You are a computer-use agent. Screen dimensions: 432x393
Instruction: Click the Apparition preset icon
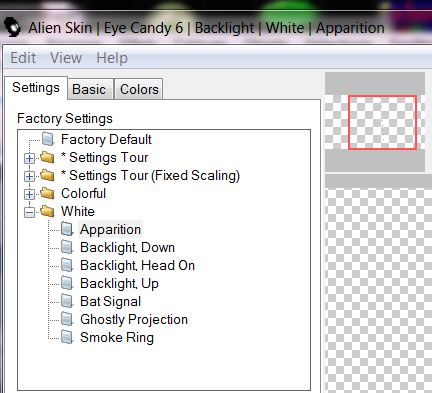[x=67, y=229]
